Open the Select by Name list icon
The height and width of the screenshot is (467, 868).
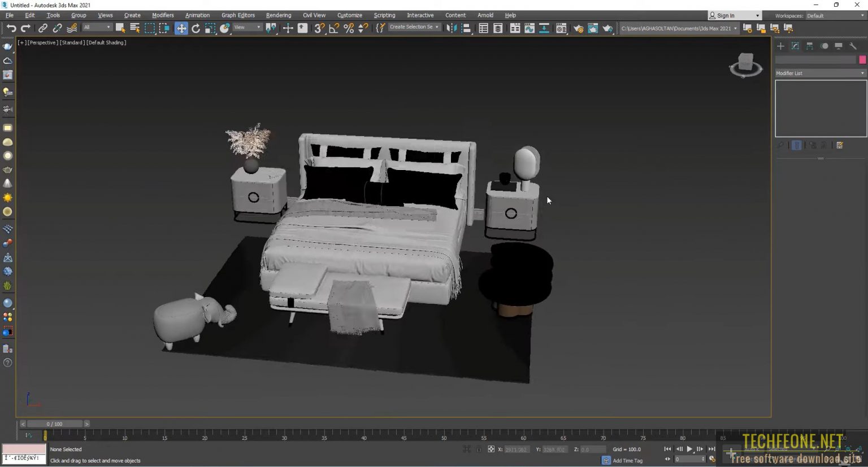pos(134,28)
